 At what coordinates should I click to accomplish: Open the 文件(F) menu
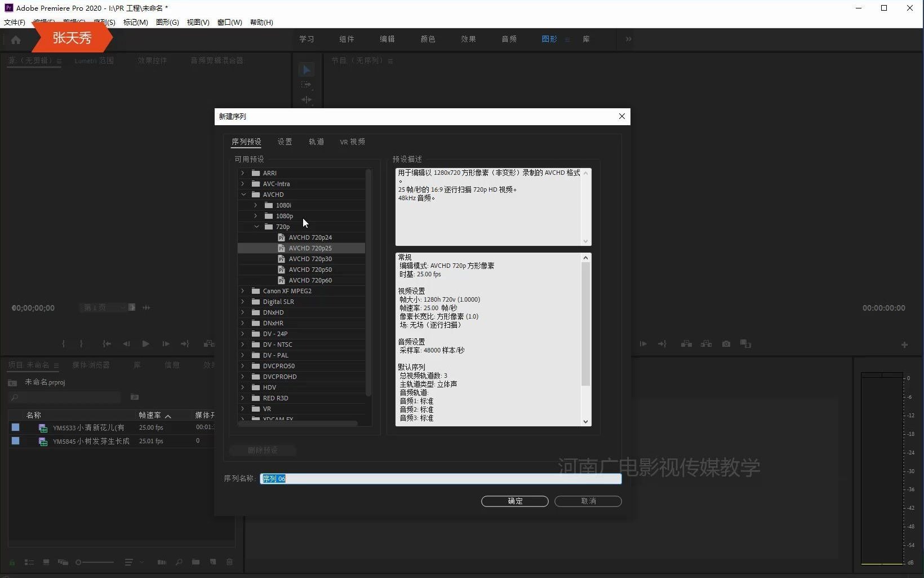tap(15, 23)
